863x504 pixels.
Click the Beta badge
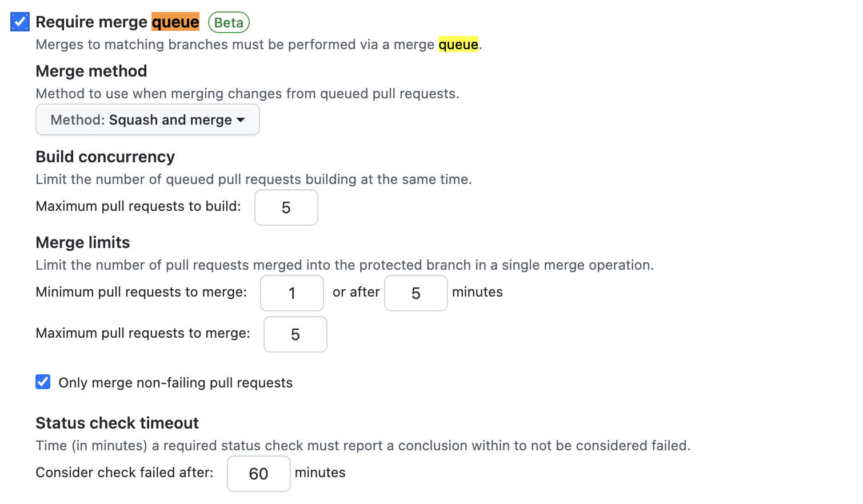click(229, 23)
